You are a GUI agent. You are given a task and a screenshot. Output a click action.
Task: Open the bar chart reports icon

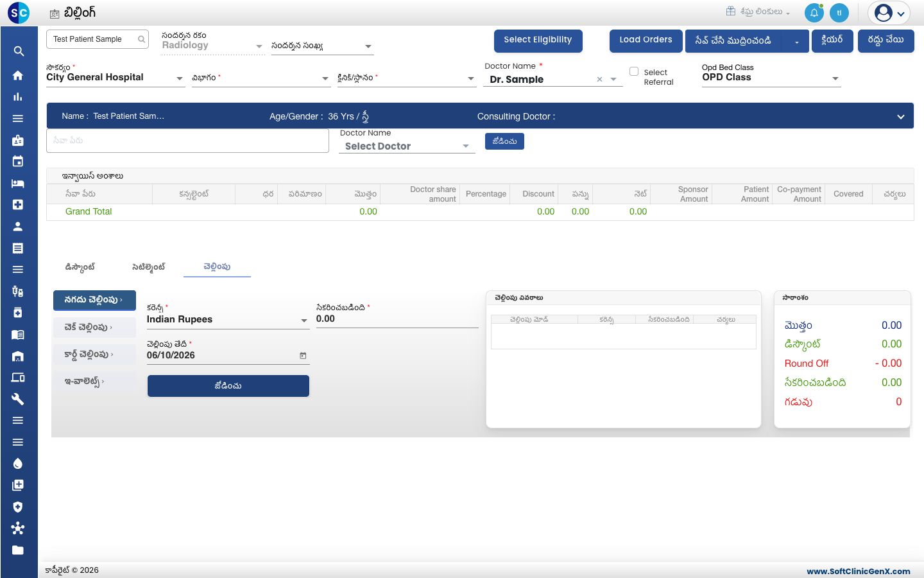tap(18, 97)
